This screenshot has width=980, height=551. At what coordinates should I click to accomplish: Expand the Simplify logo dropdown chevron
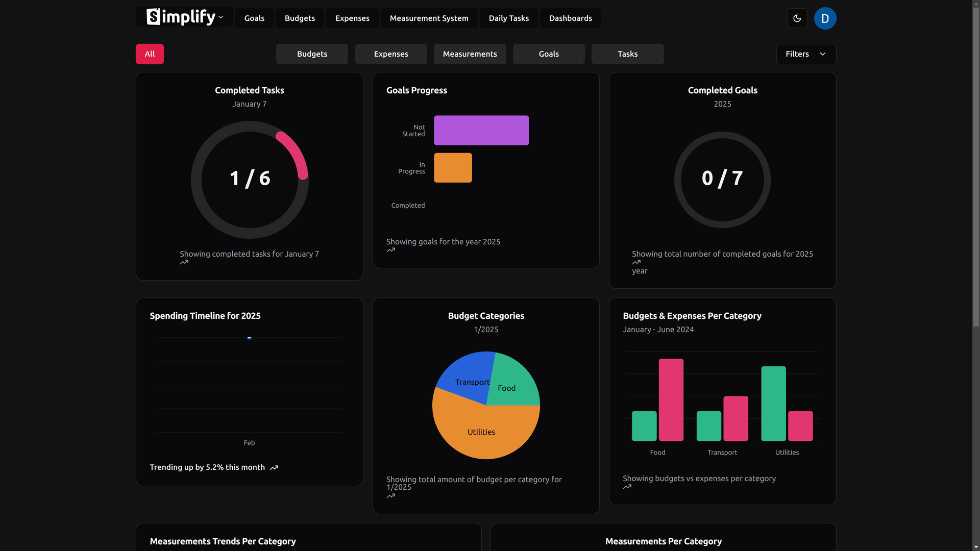[221, 17]
